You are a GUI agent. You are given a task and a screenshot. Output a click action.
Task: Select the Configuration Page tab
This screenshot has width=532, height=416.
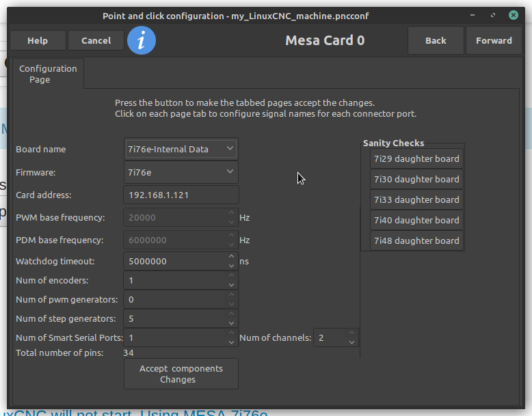tap(48, 74)
